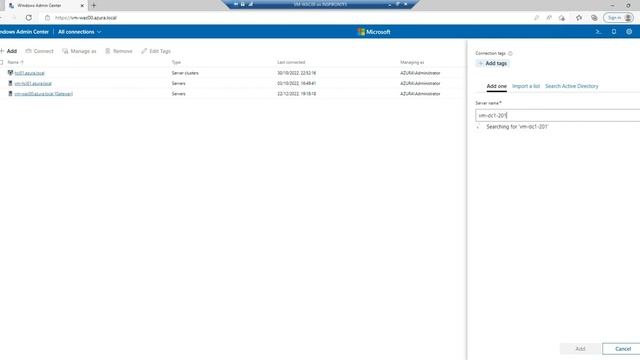Click the 'Searching for vm-dc1-201' status text
The height and width of the screenshot is (360, 640).
(x=517, y=127)
